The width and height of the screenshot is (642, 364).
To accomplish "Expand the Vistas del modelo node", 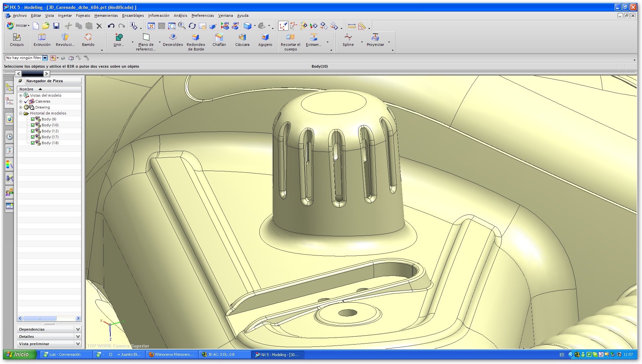I will coord(20,95).
